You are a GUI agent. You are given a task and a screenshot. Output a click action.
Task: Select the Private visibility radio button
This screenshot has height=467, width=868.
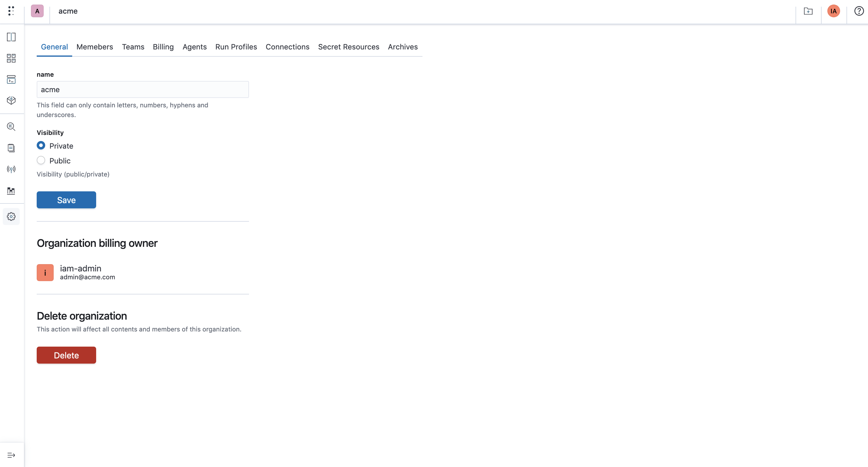pyautogui.click(x=41, y=146)
